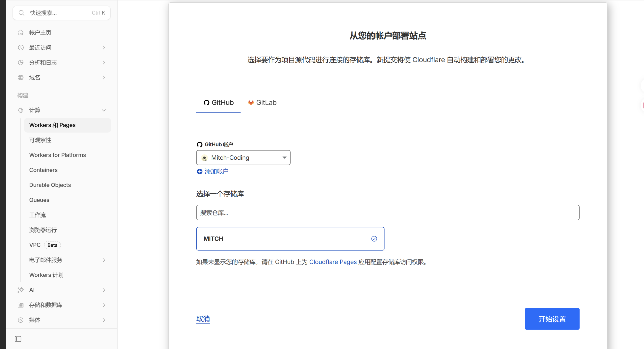Expand the 电子邮件服务 chevron
This screenshot has width=644, height=349.
[104, 260]
